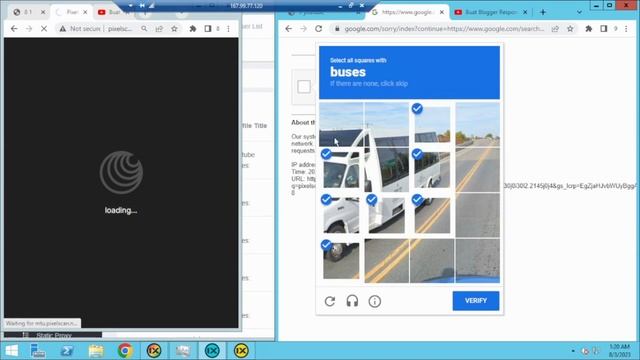Deselect checked tile showing bus front wheel
Screen dimensions: 640x360
(341, 261)
